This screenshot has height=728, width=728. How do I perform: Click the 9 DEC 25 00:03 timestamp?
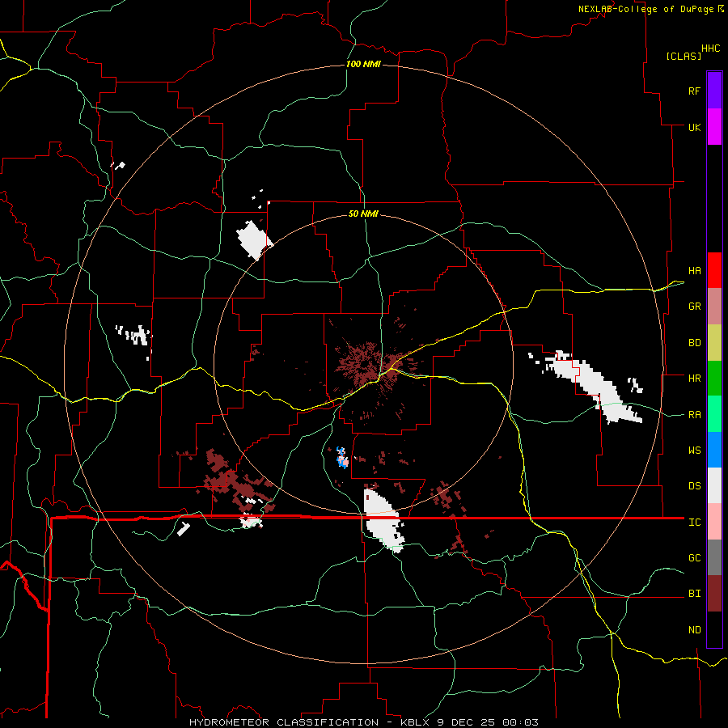pos(488,722)
